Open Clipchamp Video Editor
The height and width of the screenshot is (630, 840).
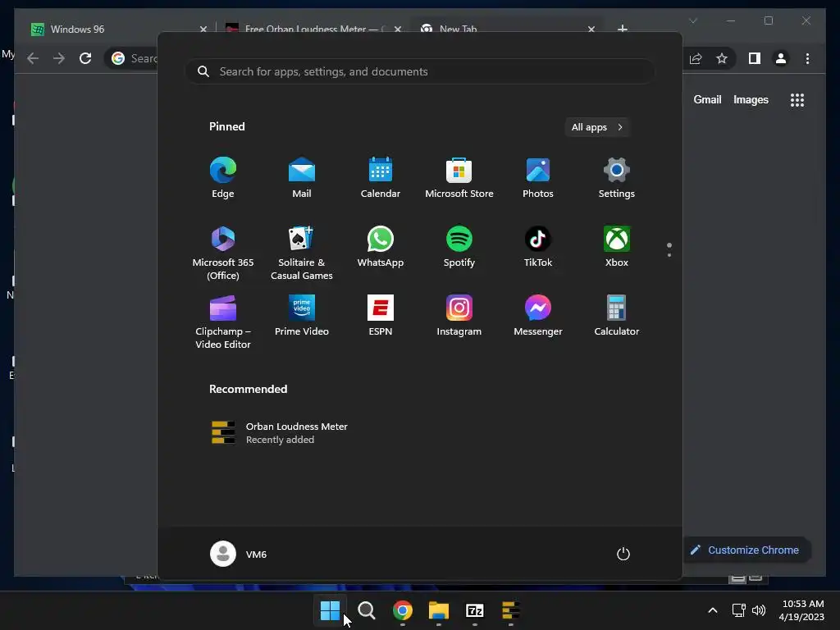[x=223, y=322]
